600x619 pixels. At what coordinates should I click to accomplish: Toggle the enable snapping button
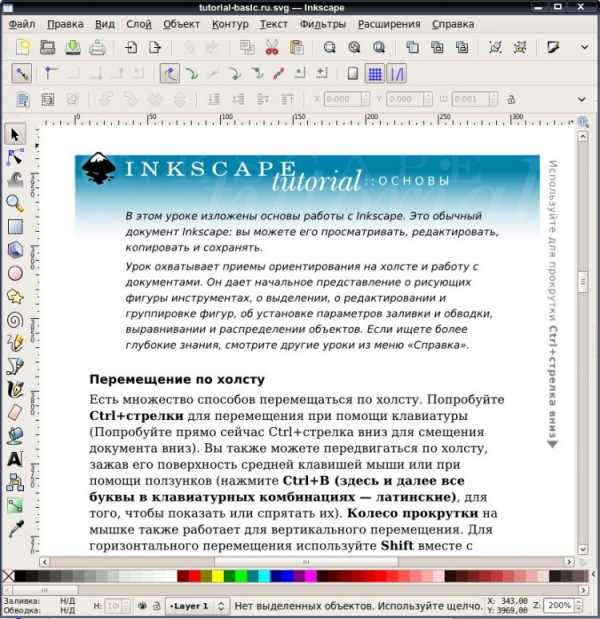21,73
